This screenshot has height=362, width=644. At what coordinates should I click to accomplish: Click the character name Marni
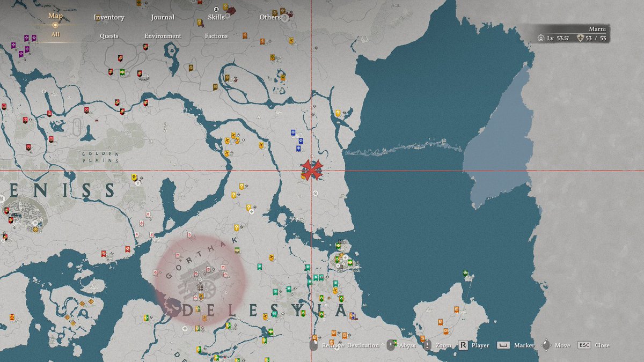click(598, 29)
